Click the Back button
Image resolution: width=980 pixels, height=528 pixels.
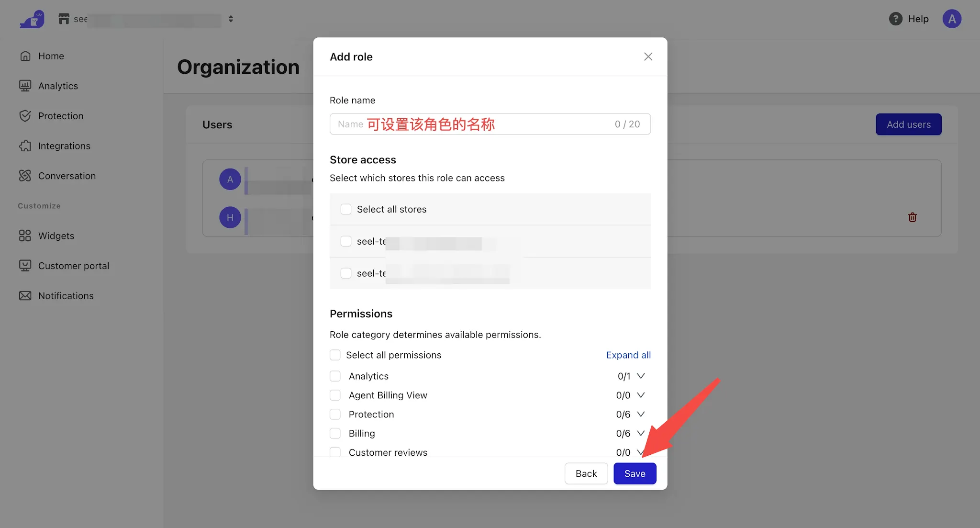pos(586,473)
